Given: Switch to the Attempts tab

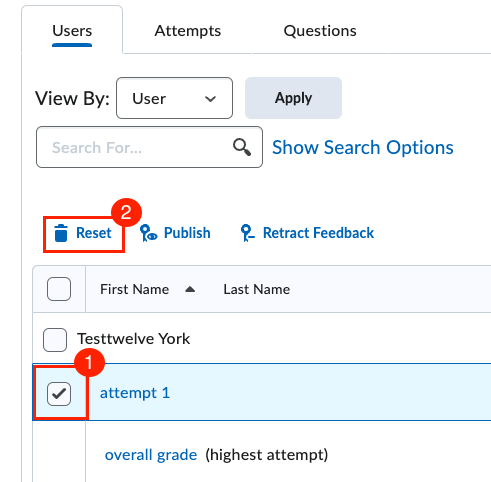Looking at the screenshot, I should tap(188, 31).
